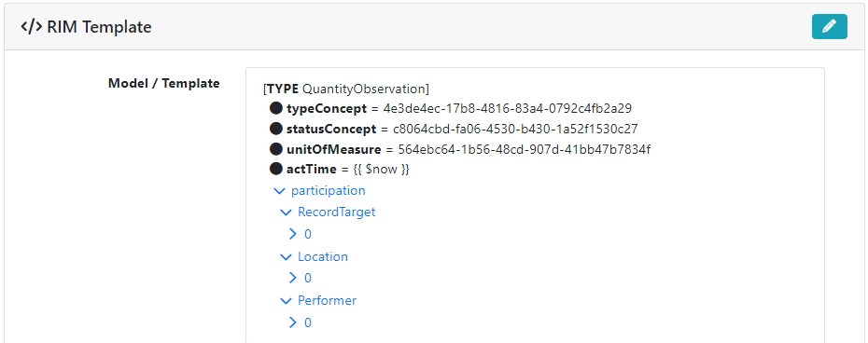868x343 pixels.
Task: Click the code brackets icon beside RIM Template
Action: (x=32, y=26)
